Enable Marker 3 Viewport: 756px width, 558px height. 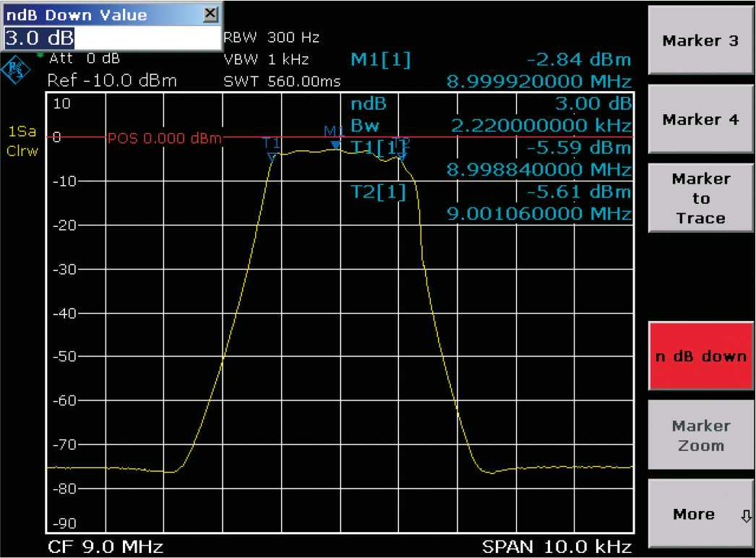tap(700, 41)
